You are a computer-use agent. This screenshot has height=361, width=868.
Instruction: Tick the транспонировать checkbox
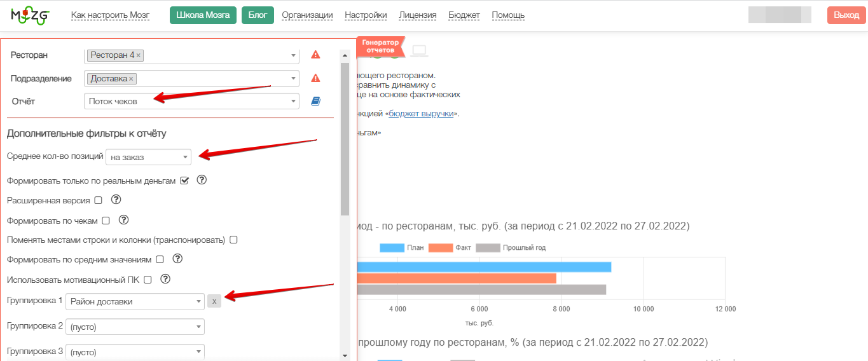[233, 240]
